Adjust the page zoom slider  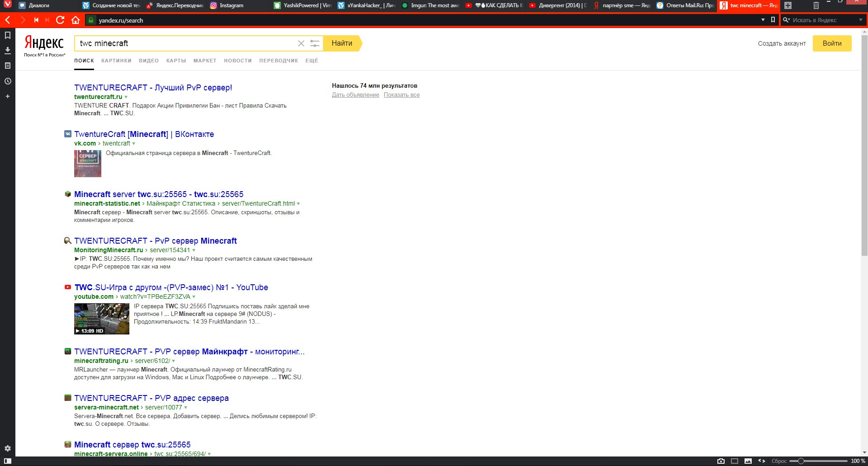coord(801,461)
